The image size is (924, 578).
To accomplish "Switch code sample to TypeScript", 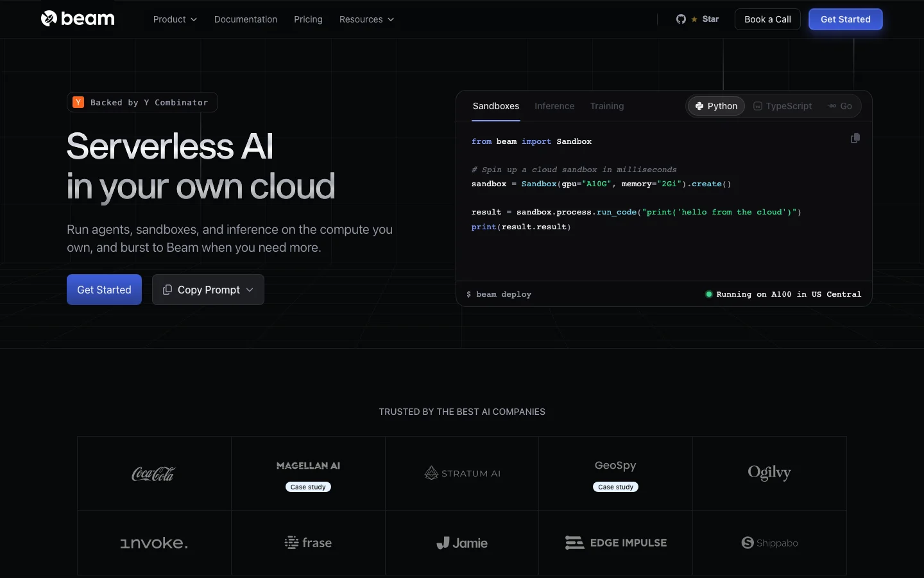I will (x=782, y=106).
